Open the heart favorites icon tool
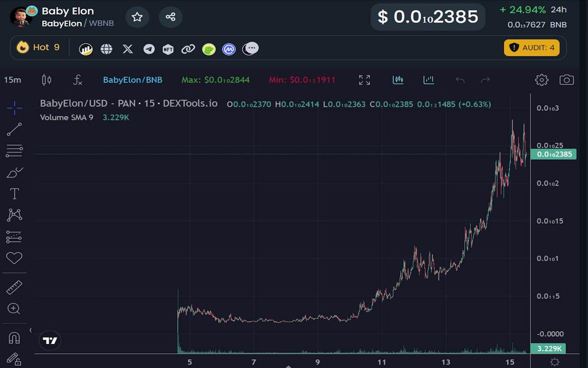This screenshot has height=368, width=588. [x=14, y=258]
